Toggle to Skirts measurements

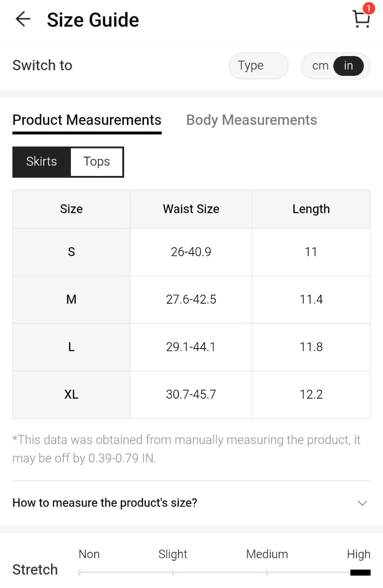coord(41,162)
